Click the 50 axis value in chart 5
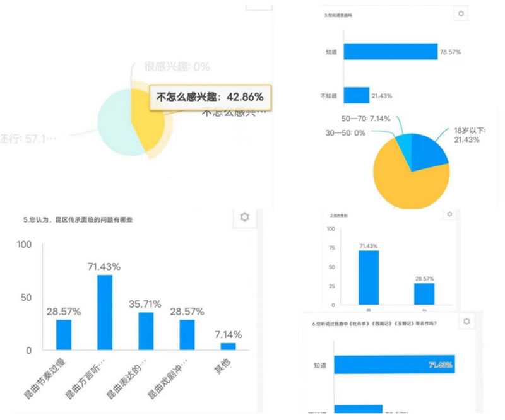505x420 pixels. pyautogui.click(x=26, y=298)
